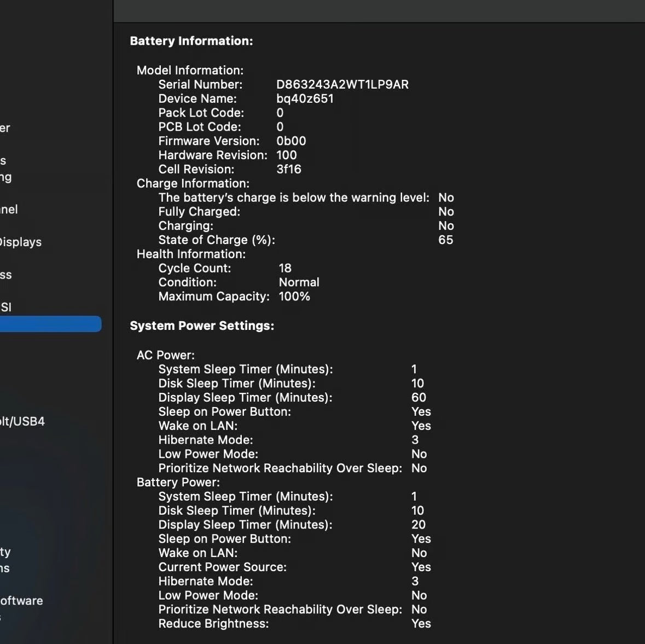Select NVMExpress in the sidebar
645x644 pixels.
point(6,275)
